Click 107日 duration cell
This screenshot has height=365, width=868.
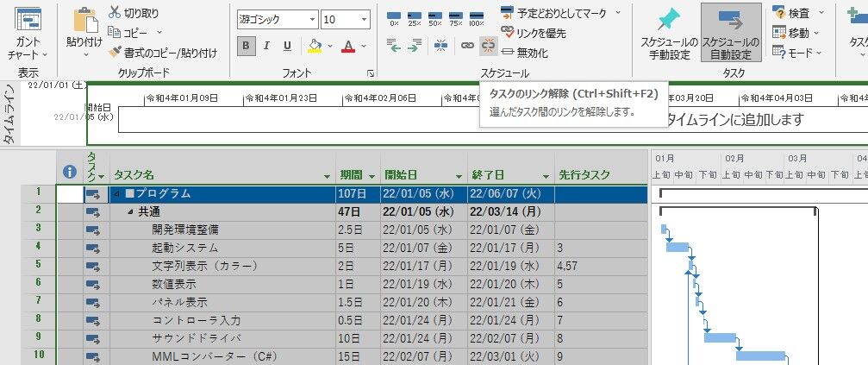tap(359, 194)
